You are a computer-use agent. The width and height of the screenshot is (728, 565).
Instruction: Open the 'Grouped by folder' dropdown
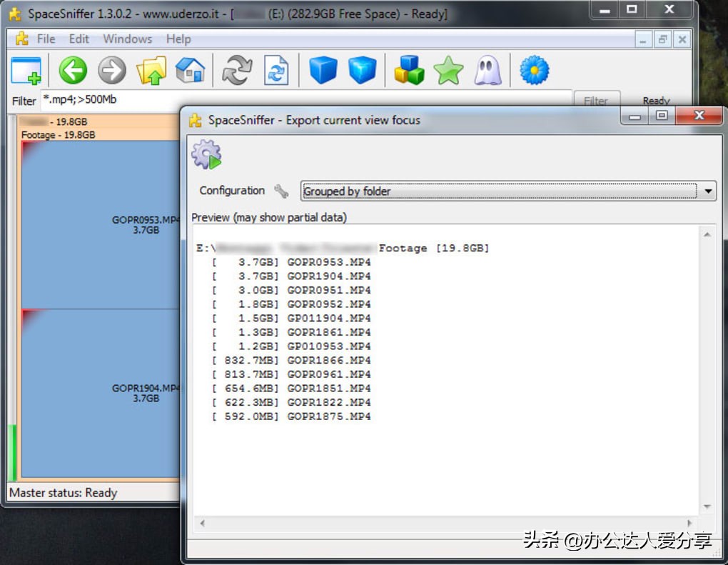point(707,191)
